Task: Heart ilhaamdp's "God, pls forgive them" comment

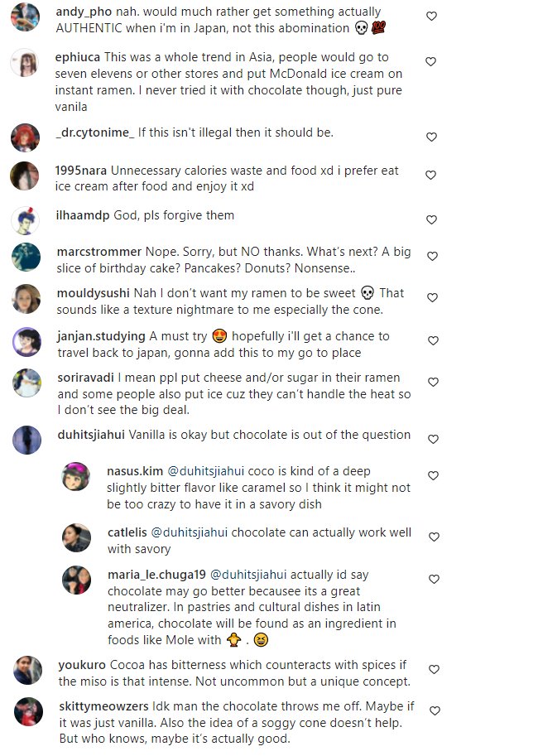Action: [x=431, y=219]
